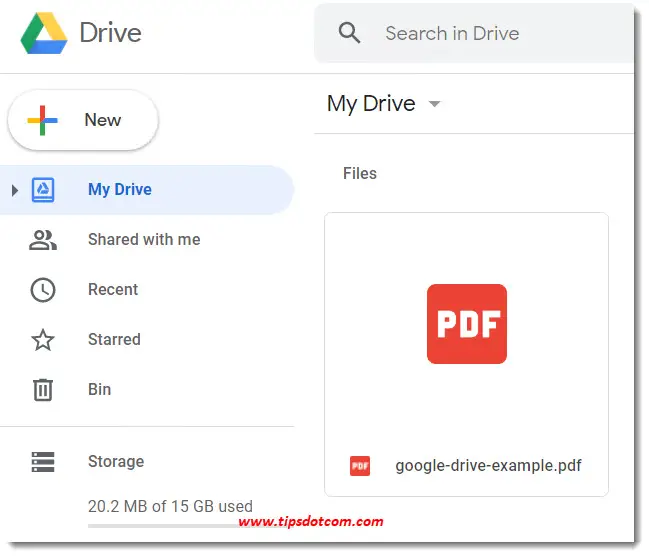Focus the Search in Drive field

[474, 33]
